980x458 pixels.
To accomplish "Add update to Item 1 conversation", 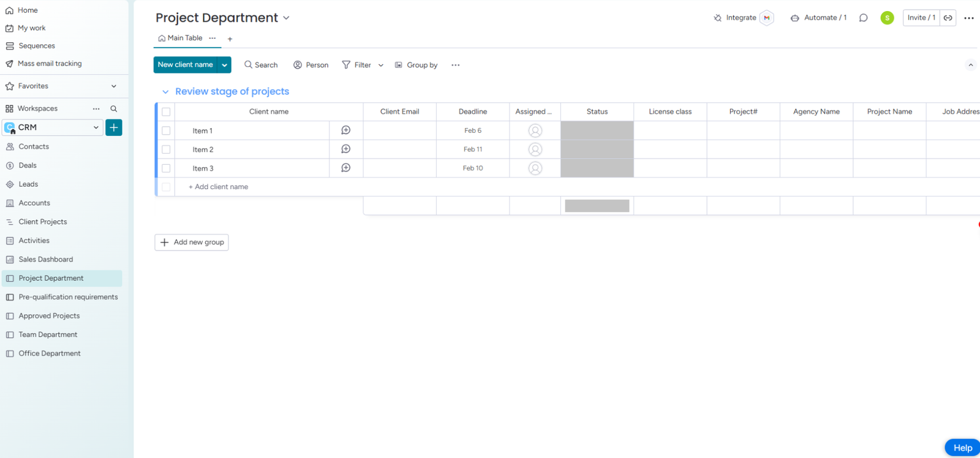I will coord(345,130).
